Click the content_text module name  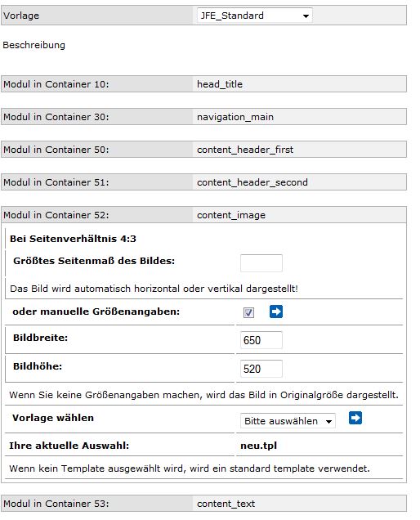click(226, 504)
